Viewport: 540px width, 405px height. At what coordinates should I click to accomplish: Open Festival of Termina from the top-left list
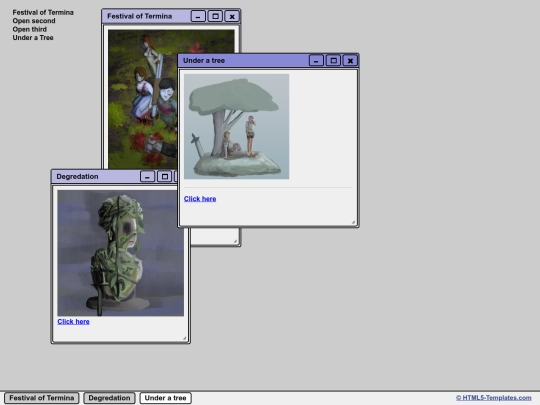pyautogui.click(x=43, y=12)
